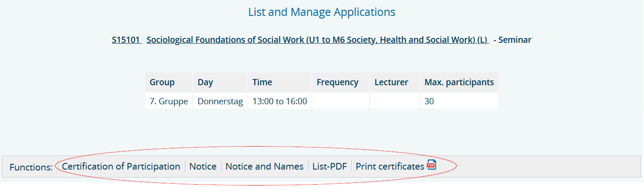Click the Lecturer column header

point(395,82)
